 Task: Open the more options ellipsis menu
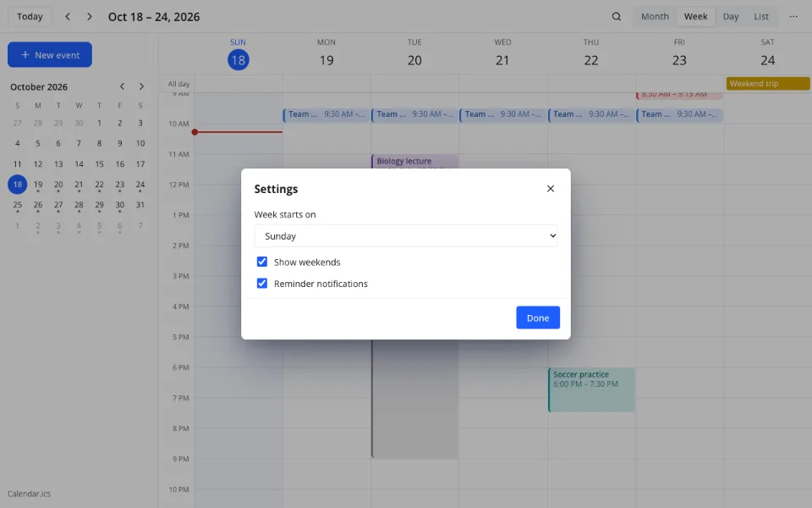(x=793, y=17)
